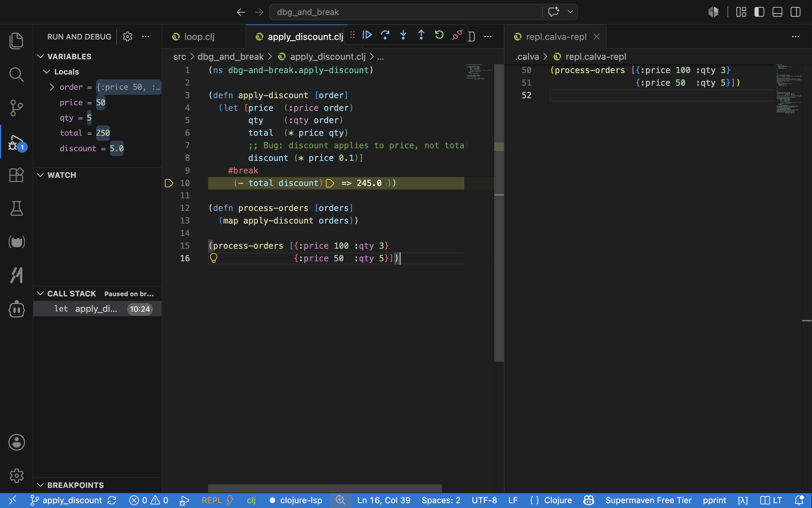Open the Manage gear at bottom of activity bar
812x508 pixels.
click(x=16, y=475)
